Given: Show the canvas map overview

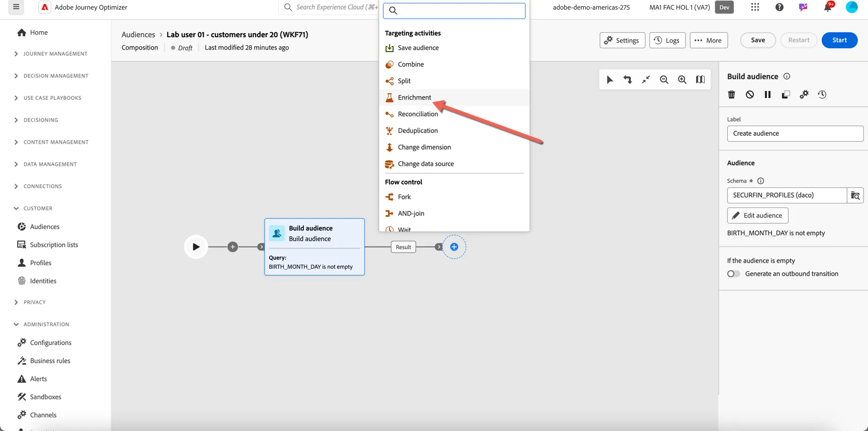Looking at the screenshot, I should tap(700, 79).
